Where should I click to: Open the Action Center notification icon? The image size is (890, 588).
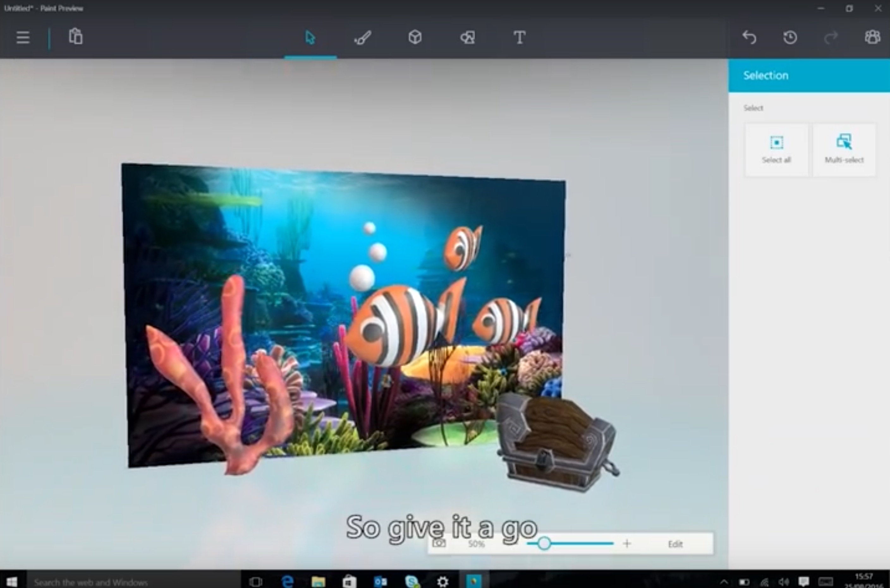803,582
